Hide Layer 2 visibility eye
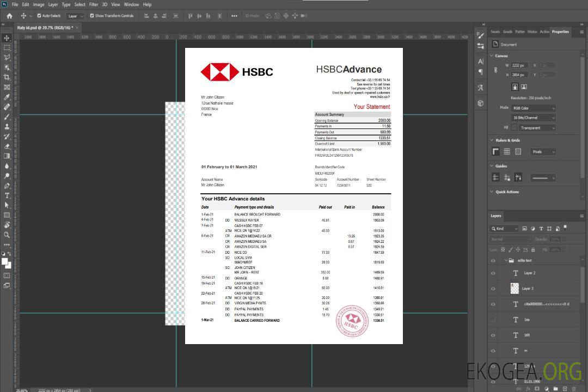Viewport: 588px width, 392px height. tap(493, 273)
